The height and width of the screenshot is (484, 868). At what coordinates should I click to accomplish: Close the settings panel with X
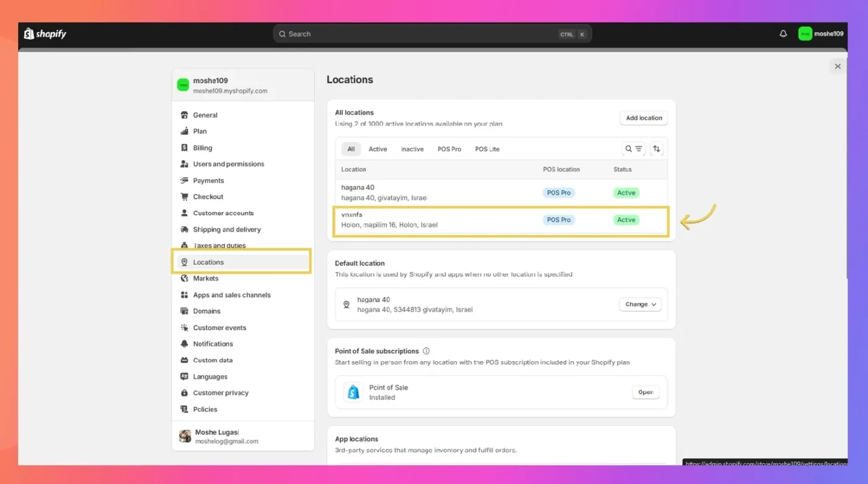pyautogui.click(x=838, y=66)
